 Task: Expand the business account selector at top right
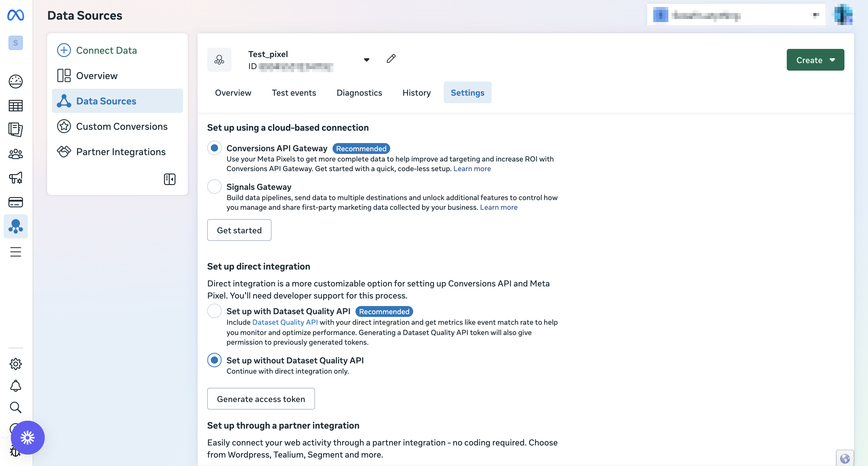pyautogui.click(x=736, y=15)
